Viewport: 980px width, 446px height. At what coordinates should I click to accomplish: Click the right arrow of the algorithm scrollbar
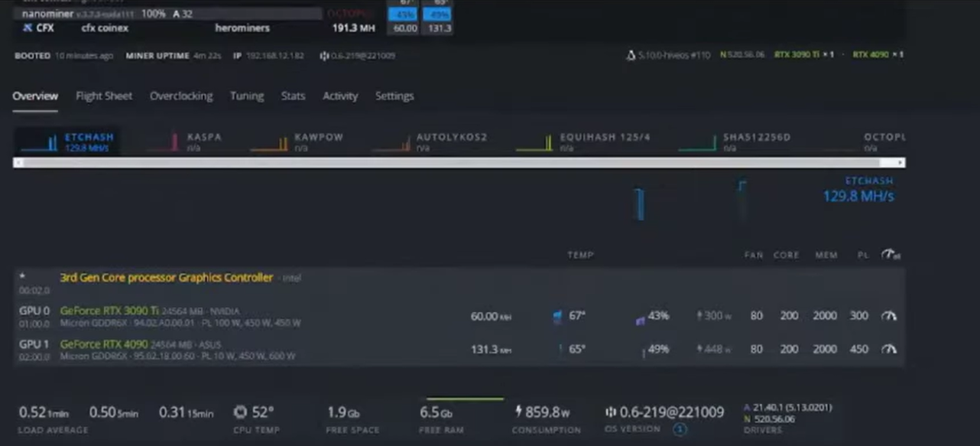tap(899, 162)
